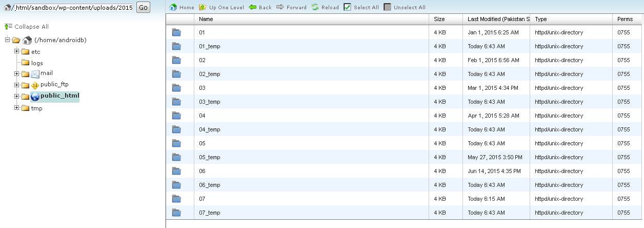
Task: Click the Forward arrow button
Action: [280, 7]
